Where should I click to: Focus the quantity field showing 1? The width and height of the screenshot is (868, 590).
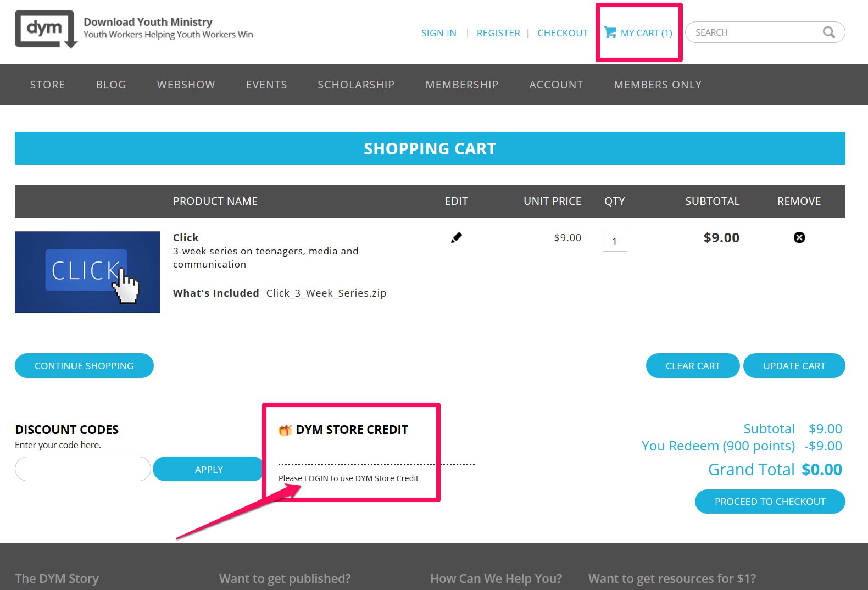(615, 241)
